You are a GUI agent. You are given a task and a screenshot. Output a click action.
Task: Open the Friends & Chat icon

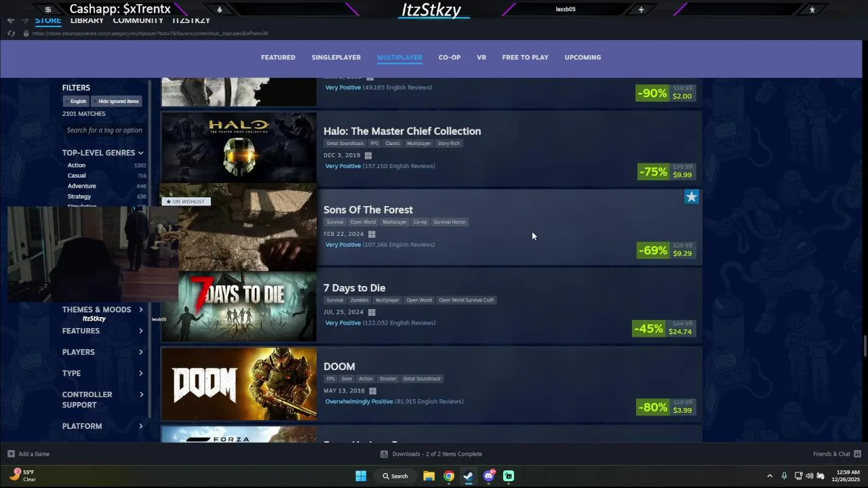pos(857,454)
